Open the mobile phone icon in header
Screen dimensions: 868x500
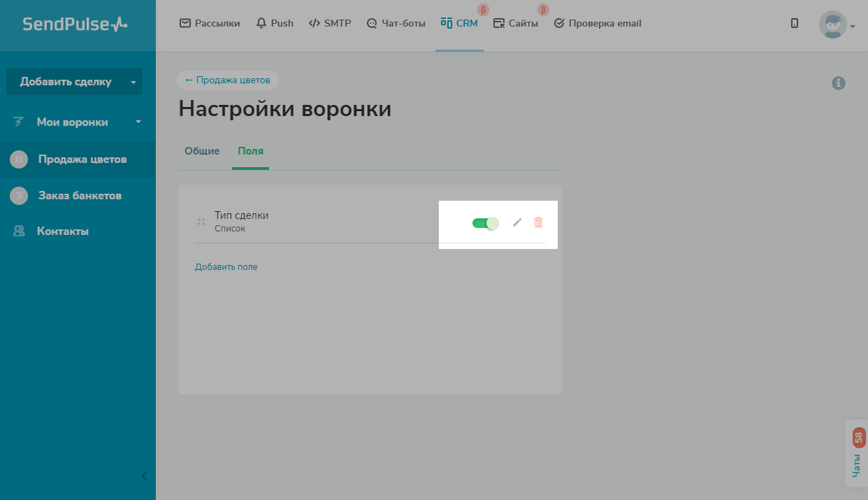click(x=795, y=23)
